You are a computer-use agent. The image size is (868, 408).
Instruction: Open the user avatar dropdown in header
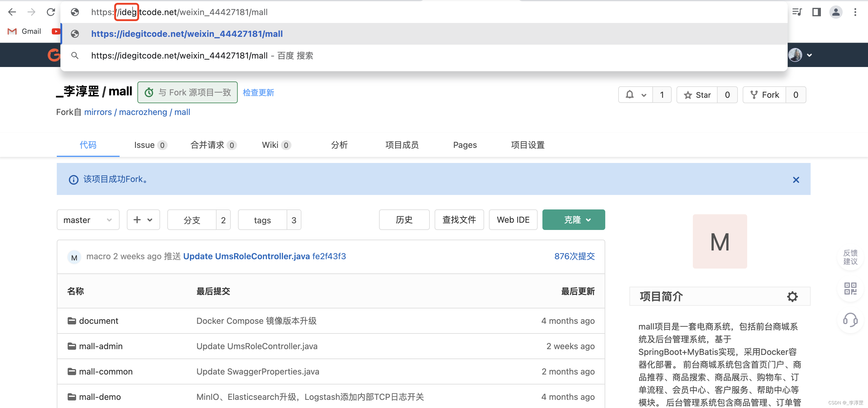(800, 55)
